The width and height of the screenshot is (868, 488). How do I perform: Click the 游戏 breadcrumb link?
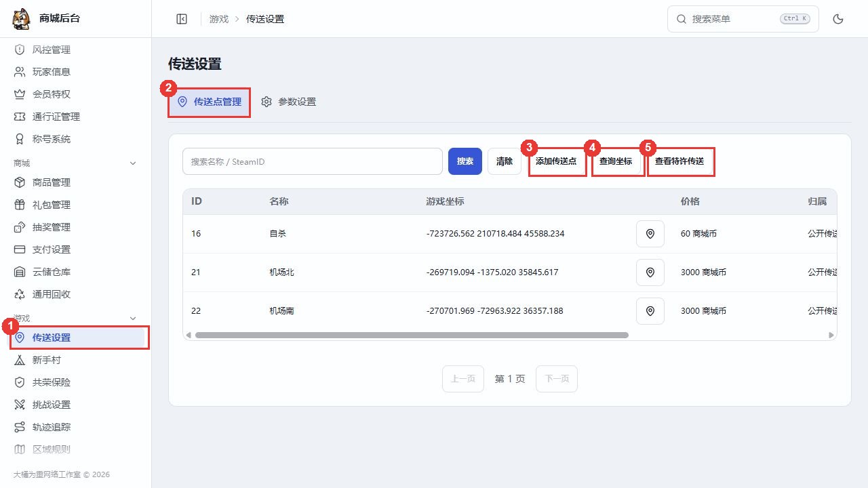click(219, 19)
